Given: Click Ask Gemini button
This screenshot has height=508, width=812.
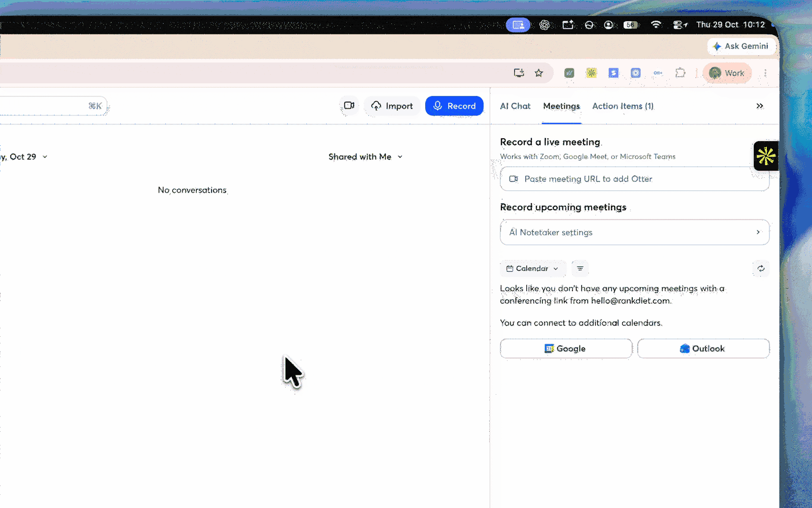Looking at the screenshot, I should [741, 46].
